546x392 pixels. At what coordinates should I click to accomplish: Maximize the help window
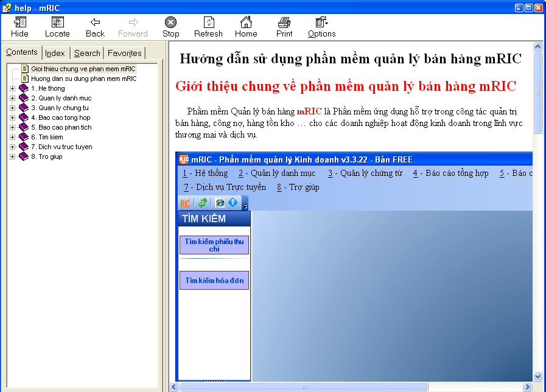tap(528, 8)
